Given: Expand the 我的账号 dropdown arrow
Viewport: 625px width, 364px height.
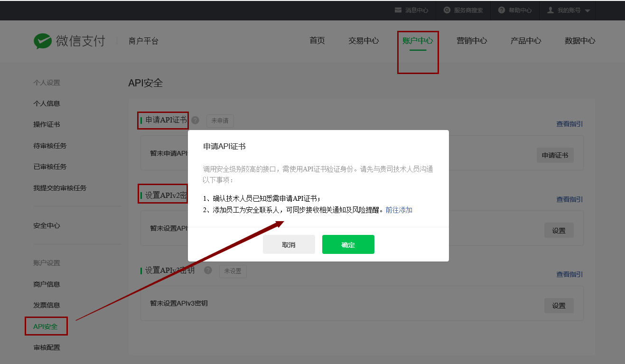Looking at the screenshot, I should point(587,10).
